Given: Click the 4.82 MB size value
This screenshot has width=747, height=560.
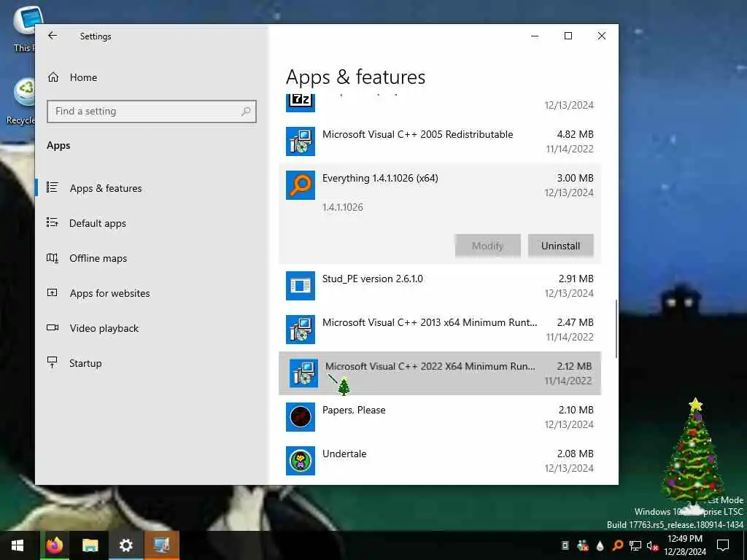Looking at the screenshot, I should 575,134.
